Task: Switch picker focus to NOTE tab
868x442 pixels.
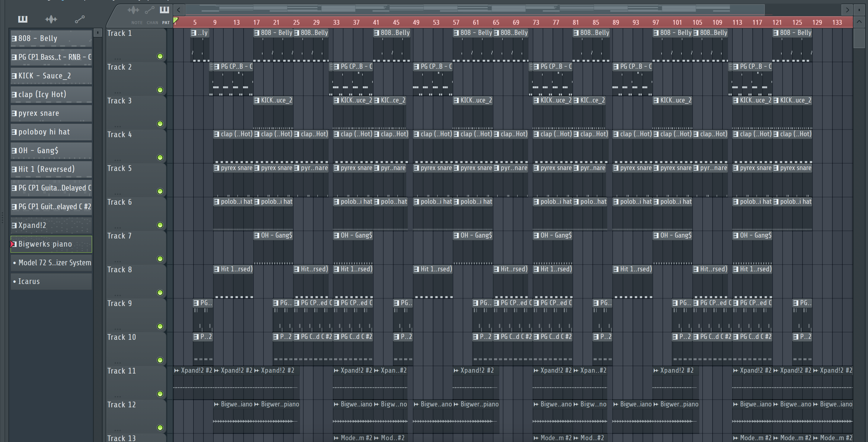Action: 137,23
